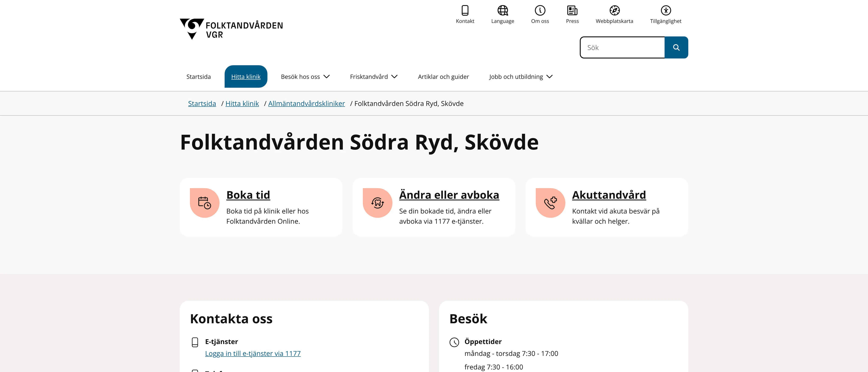Click the Besök heading
This screenshot has height=372, width=868.
pos(468,319)
